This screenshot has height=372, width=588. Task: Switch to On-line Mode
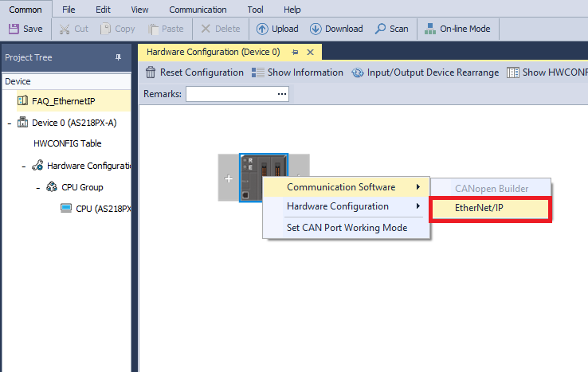pos(457,29)
